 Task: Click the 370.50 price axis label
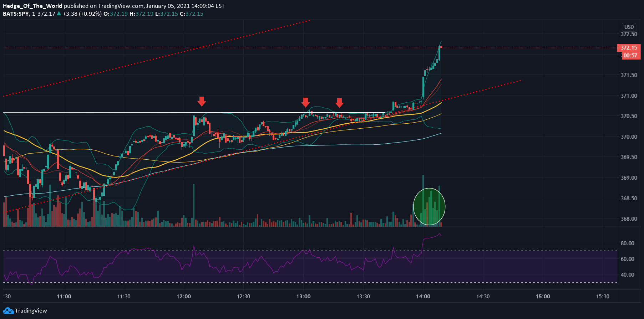(x=629, y=116)
